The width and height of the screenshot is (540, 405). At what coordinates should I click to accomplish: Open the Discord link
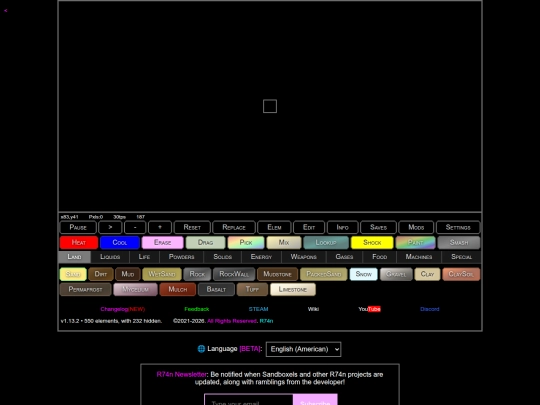(x=430, y=309)
